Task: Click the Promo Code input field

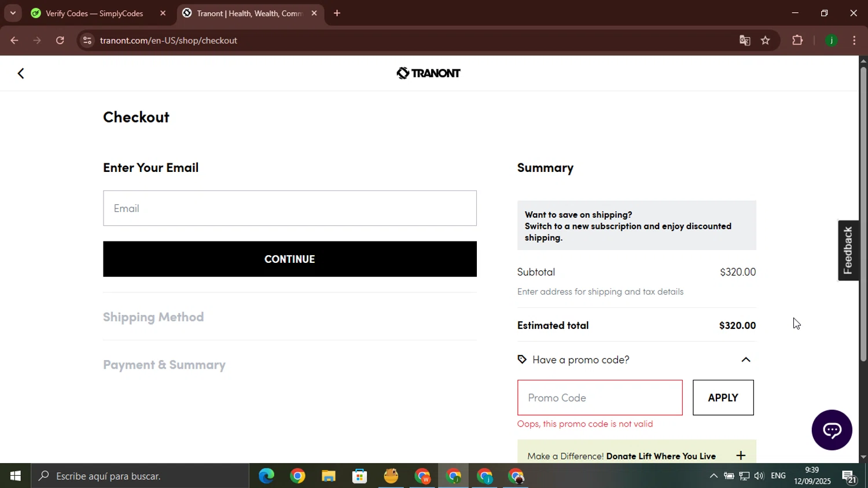Action: pos(600,398)
